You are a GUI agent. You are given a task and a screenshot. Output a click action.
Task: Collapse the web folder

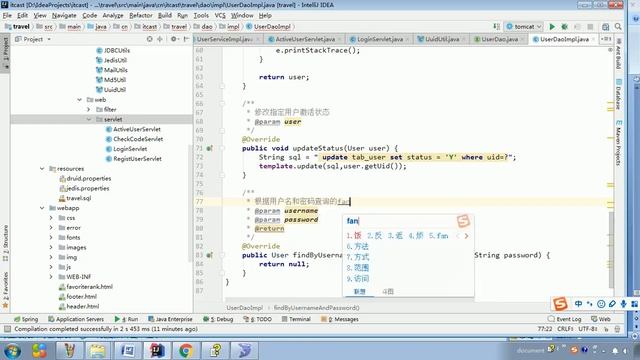point(80,100)
